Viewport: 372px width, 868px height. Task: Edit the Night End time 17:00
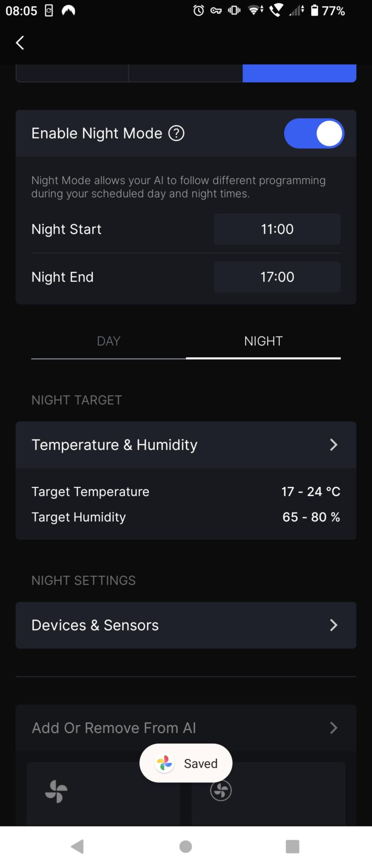(277, 277)
